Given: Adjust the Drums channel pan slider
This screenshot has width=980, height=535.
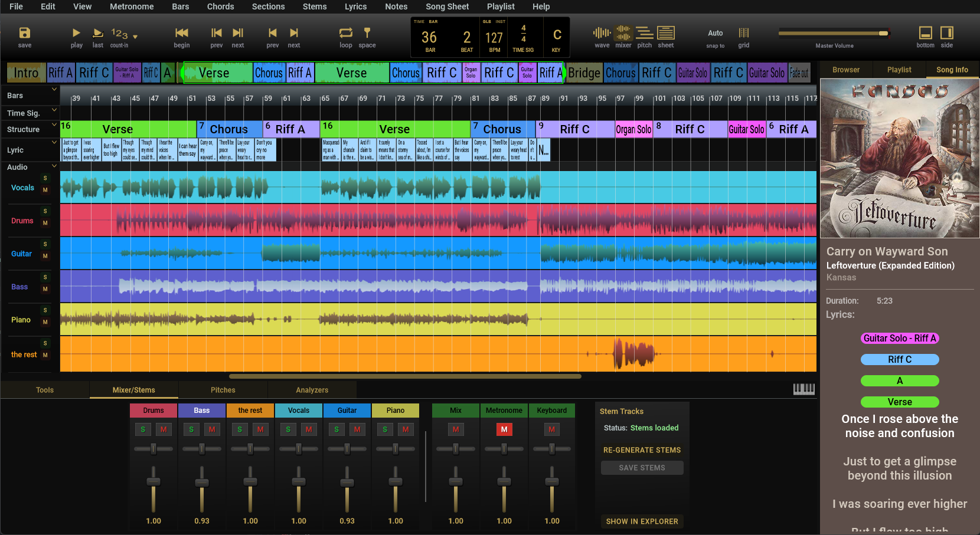Looking at the screenshot, I should click(153, 449).
